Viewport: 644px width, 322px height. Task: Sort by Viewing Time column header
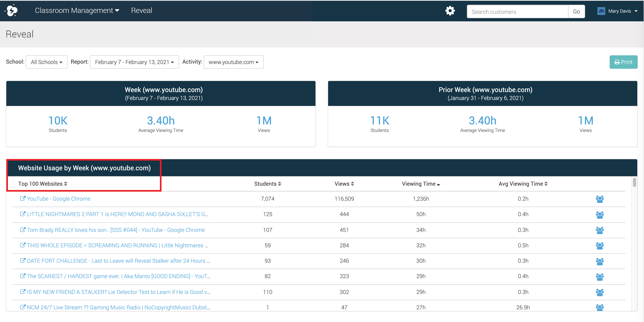421,184
